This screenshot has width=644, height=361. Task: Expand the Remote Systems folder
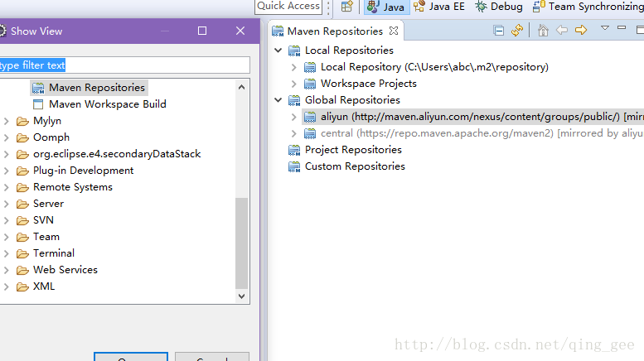(x=6, y=187)
